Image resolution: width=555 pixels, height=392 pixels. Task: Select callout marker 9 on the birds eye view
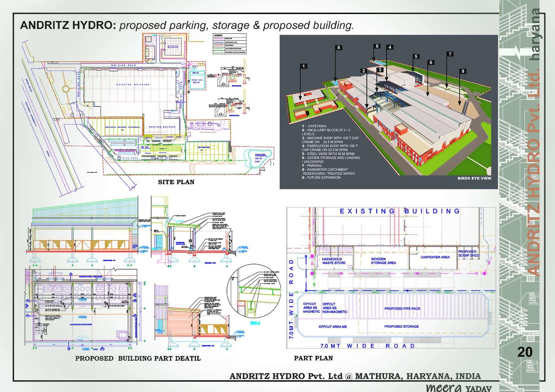(x=463, y=71)
